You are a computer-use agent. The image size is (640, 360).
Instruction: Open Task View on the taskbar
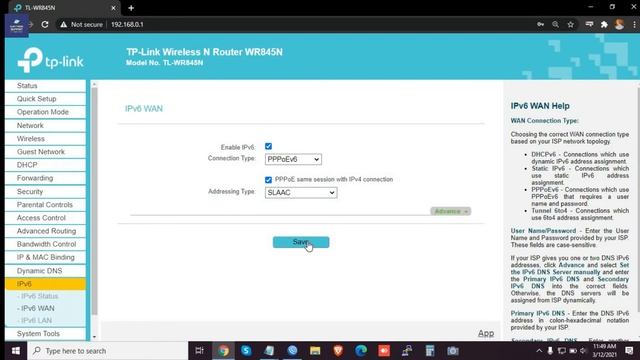click(199, 351)
